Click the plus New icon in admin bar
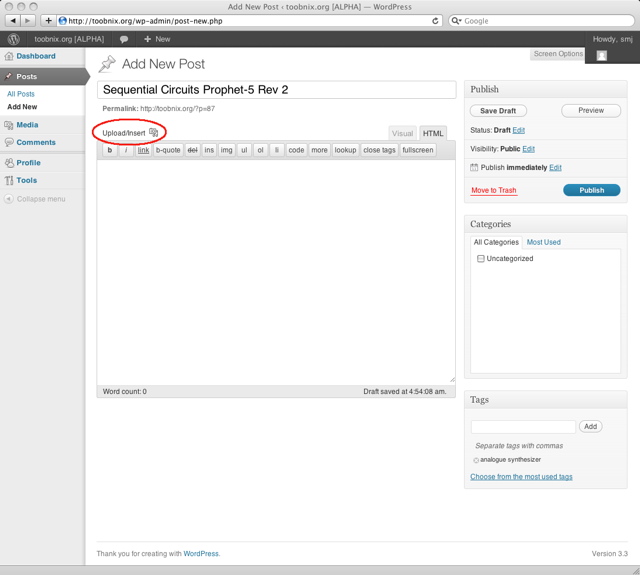Screen dimensions: 640x575 147,39
